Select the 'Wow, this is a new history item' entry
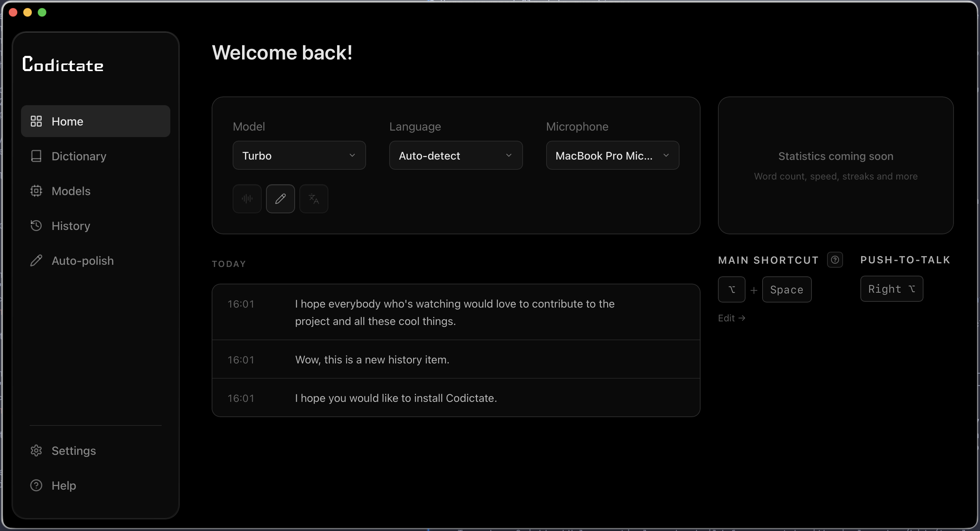The height and width of the screenshot is (531, 980). pyautogui.click(x=456, y=359)
